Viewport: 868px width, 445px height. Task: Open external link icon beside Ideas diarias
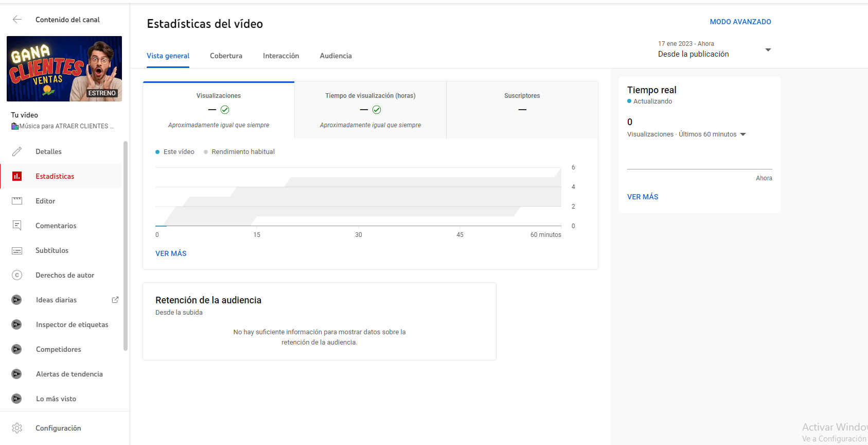coord(115,300)
